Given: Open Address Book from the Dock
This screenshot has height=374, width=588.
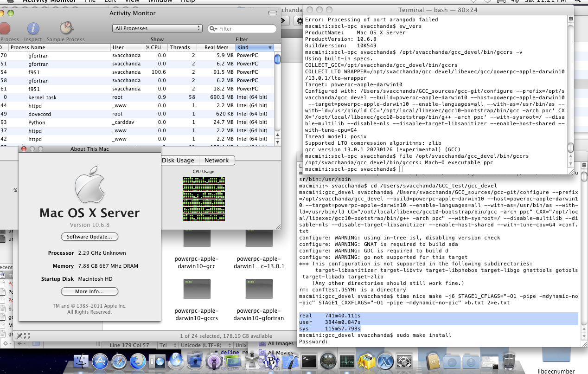Looking at the screenshot, I should (x=434, y=361).
